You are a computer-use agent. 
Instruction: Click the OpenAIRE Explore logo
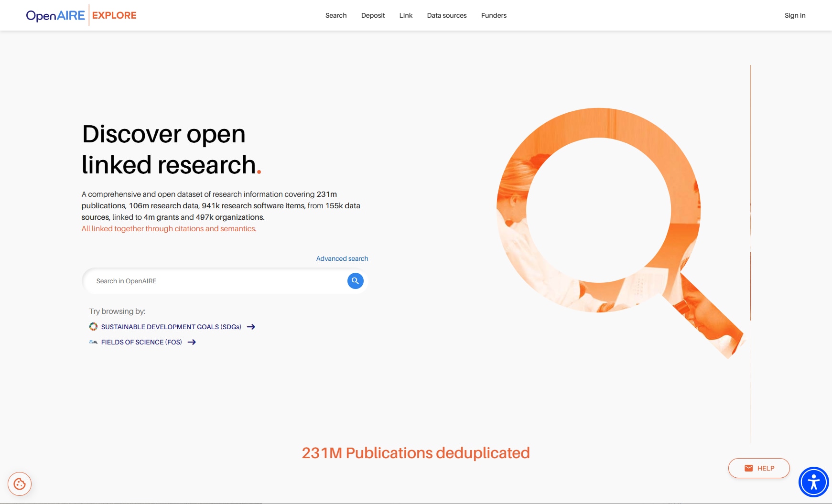tap(81, 15)
